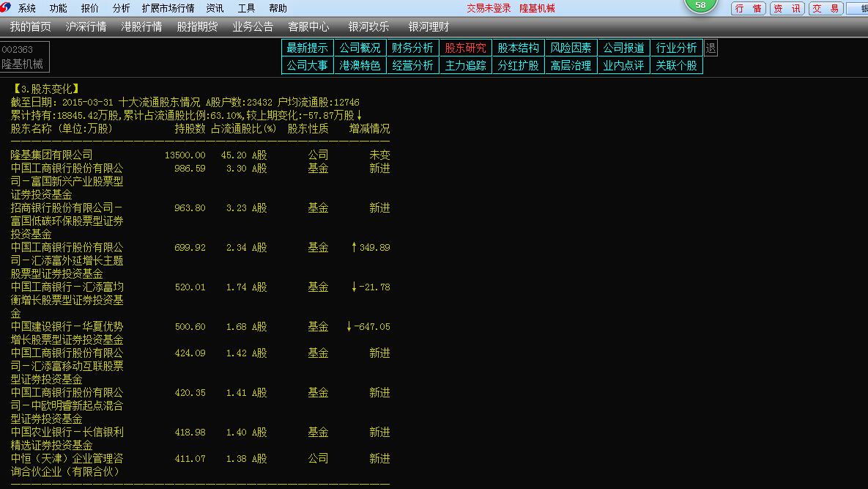Open the 功能 menu
The height and width of the screenshot is (489, 868).
pyautogui.click(x=58, y=8)
